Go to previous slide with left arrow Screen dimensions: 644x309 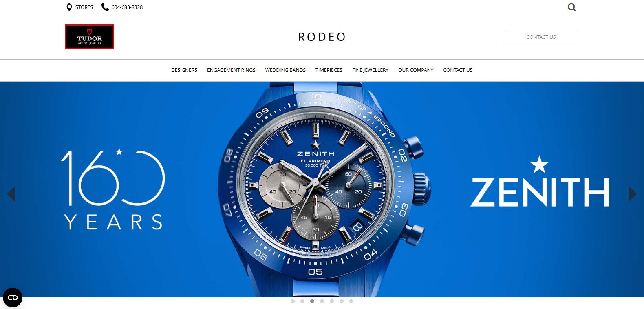[x=11, y=194]
